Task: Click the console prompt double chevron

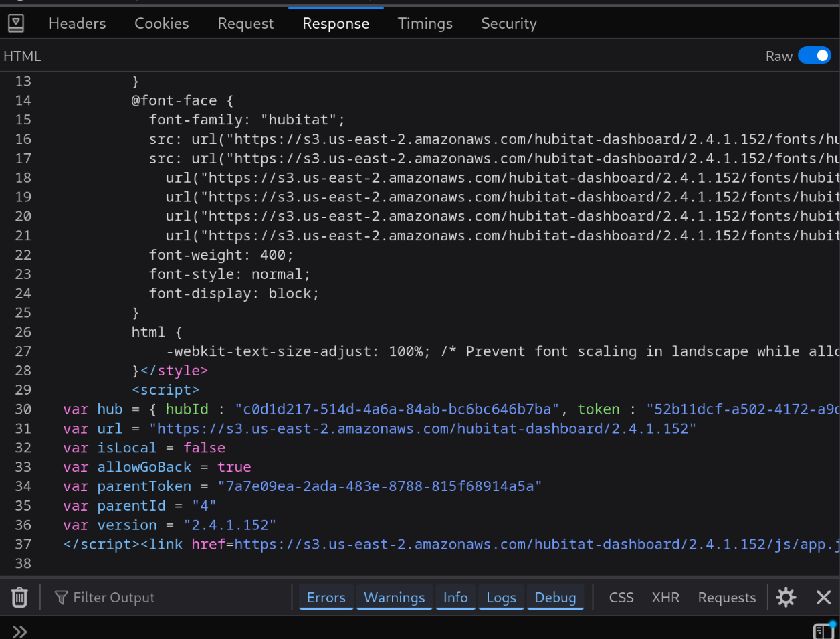Action: pos(19,631)
